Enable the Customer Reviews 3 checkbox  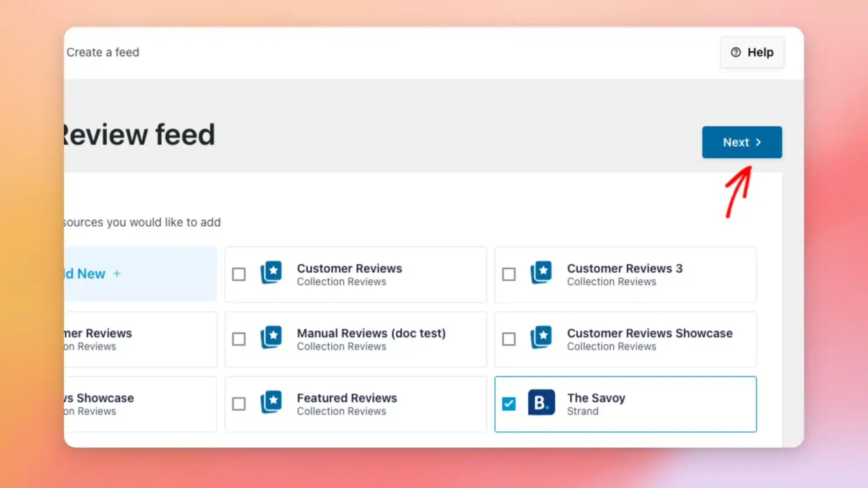pyautogui.click(x=509, y=274)
